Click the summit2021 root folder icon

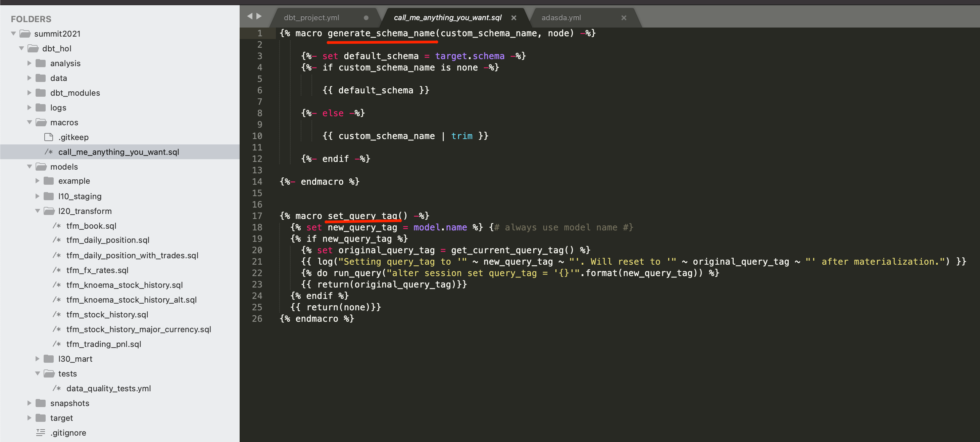point(25,34)
